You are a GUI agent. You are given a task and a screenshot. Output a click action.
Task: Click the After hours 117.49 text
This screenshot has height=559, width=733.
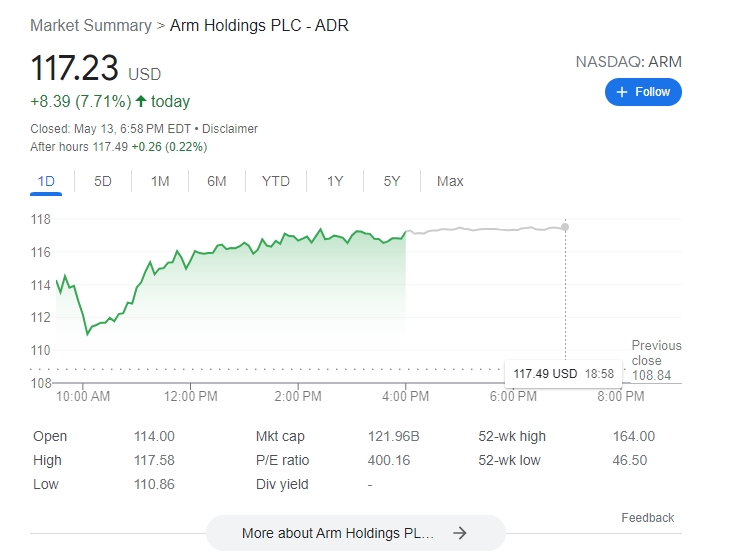pyautogui.click(x=79, y=147)
